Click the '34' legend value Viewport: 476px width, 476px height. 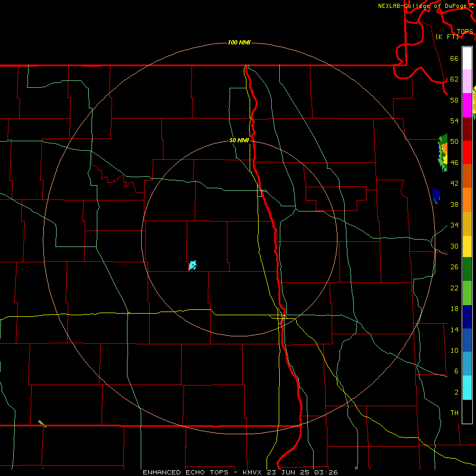pyautogui.click(x=454, y=225)
